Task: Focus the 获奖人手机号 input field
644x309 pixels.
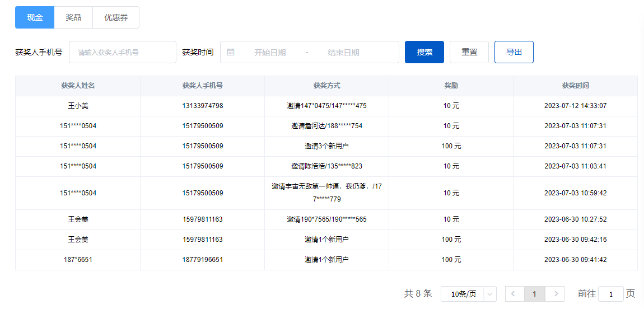Action: (122, 52)
